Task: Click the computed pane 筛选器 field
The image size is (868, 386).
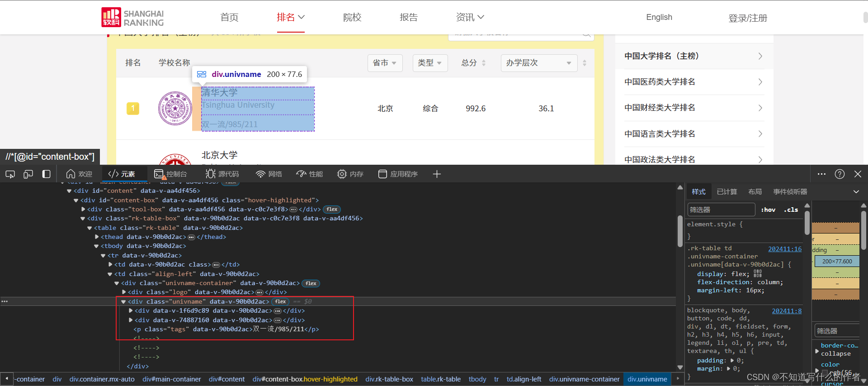Action: (836, 331)
